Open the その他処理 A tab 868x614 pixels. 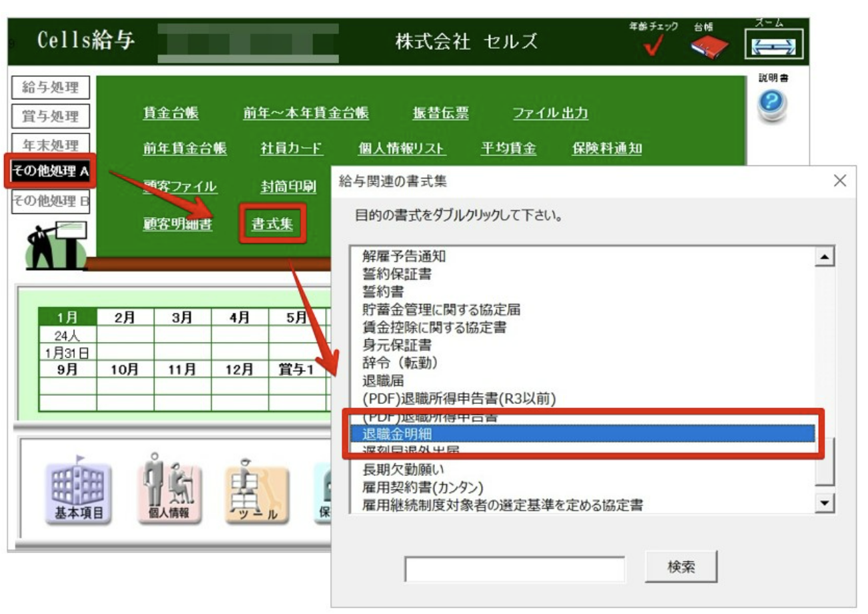point(51,172)
